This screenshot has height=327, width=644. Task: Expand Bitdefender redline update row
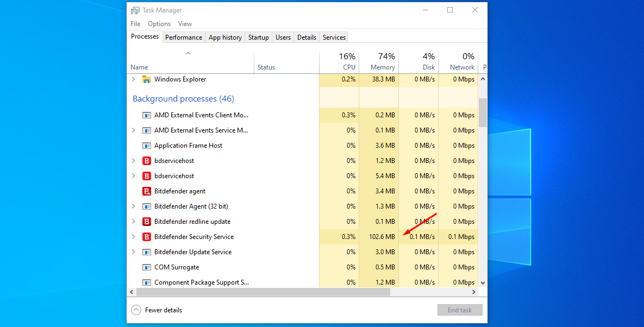coord(134,221)
